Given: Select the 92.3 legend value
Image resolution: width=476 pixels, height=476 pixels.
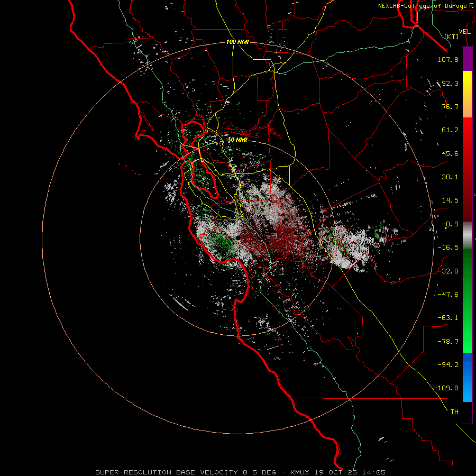Looking at the screenshot, I should 450,83.
